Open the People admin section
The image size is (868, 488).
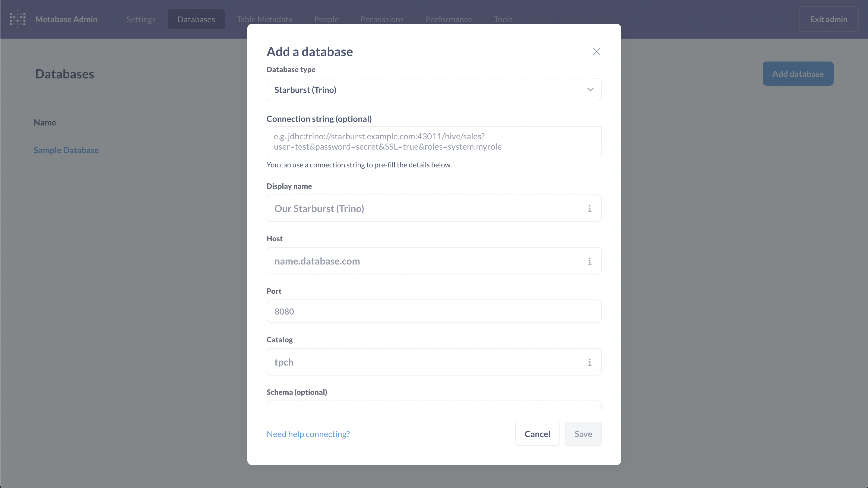pyautogui.click(x=326, y=19)
